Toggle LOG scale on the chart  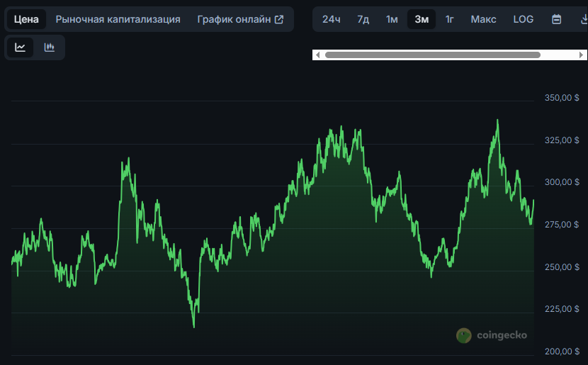click(x=523, y=19)
